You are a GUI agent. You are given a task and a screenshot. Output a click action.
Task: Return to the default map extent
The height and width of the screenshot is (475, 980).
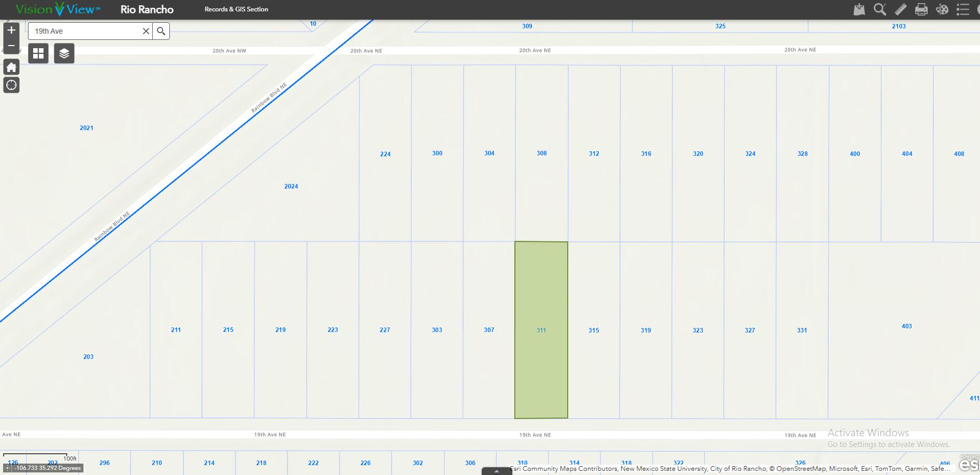(x=11, y=67)
